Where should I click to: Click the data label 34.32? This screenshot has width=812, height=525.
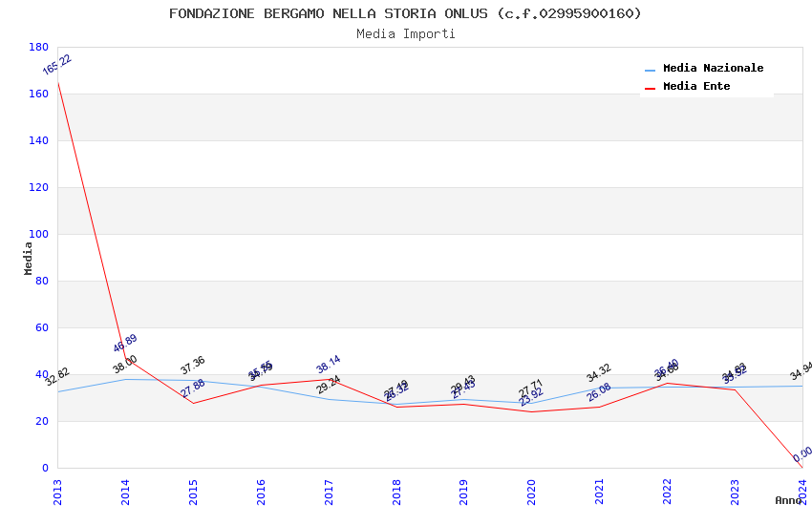click(x=599, y=372)
